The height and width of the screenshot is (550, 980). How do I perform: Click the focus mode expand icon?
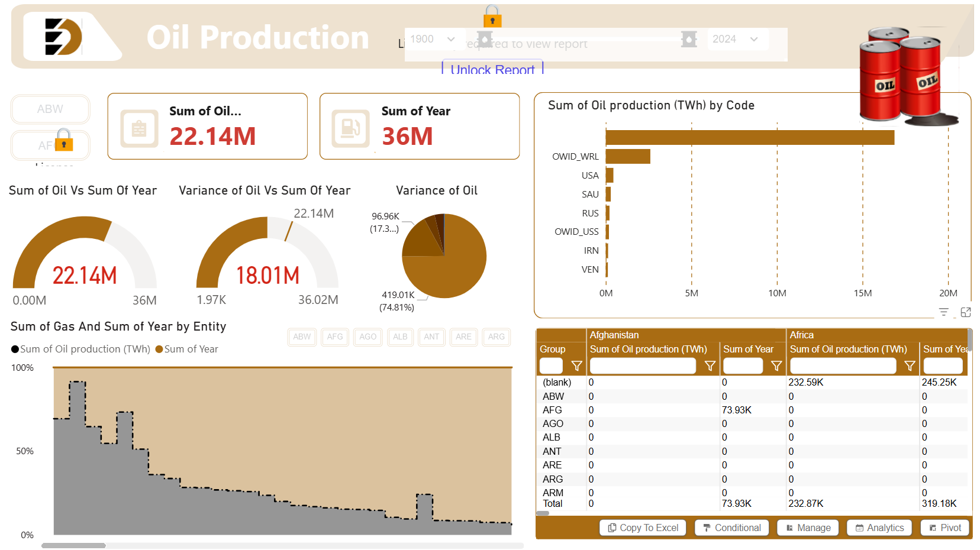(966, 312)
